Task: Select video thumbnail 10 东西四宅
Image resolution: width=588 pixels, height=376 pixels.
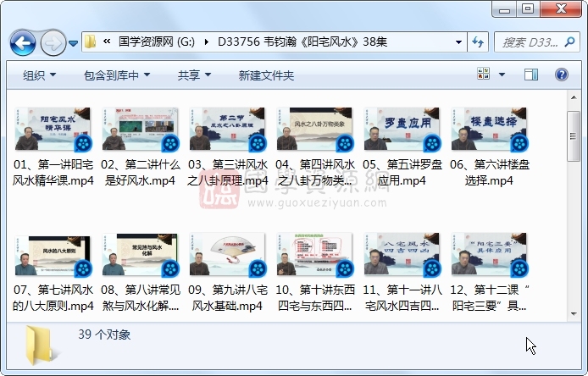Action: pos(314,255)
